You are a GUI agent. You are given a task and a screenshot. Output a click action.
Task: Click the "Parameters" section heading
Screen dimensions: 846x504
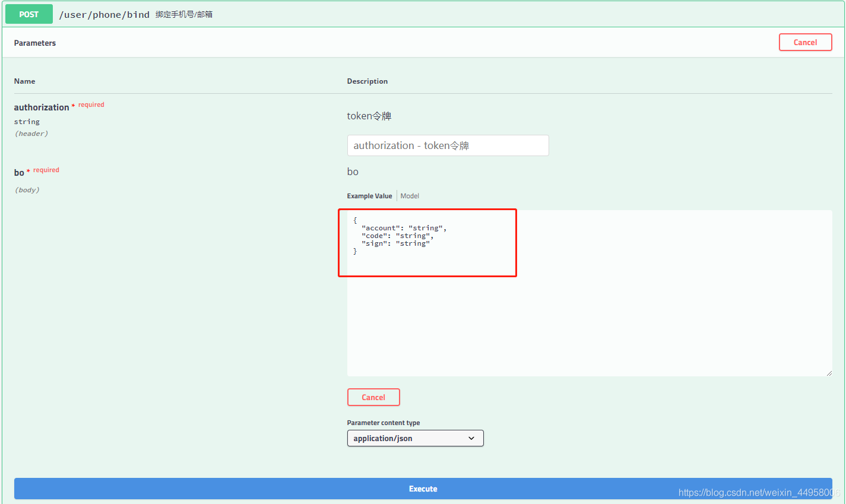click(x=35, y=43)
